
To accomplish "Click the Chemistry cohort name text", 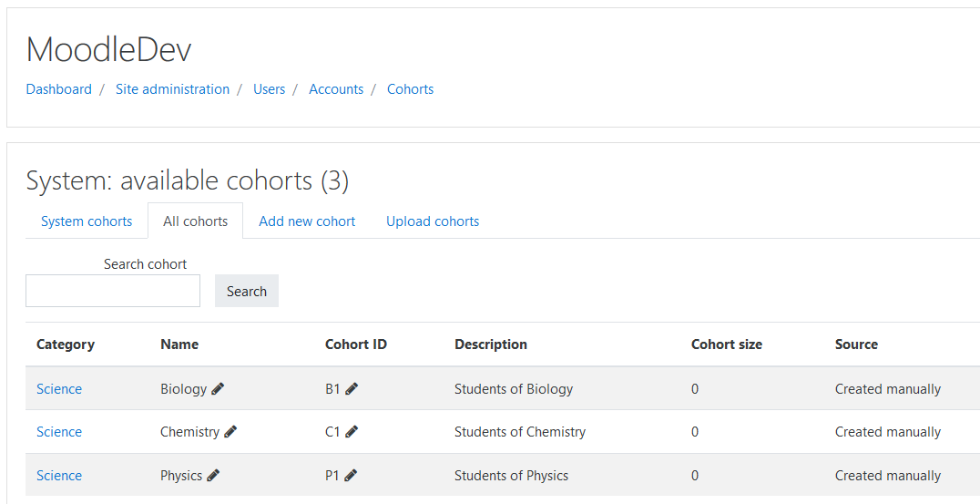I will tap(190, 432).
